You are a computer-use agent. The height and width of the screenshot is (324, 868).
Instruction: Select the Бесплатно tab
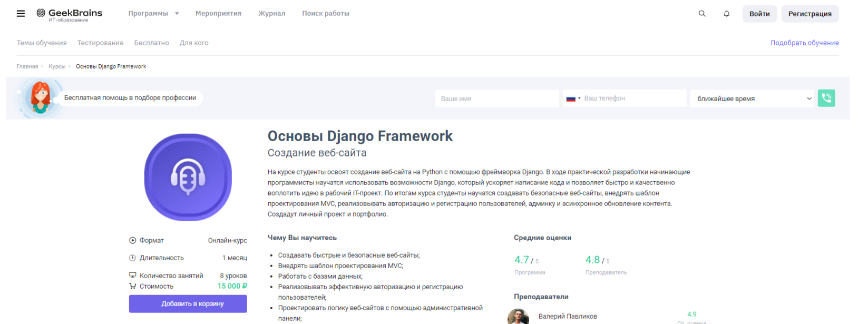(152, 43)
